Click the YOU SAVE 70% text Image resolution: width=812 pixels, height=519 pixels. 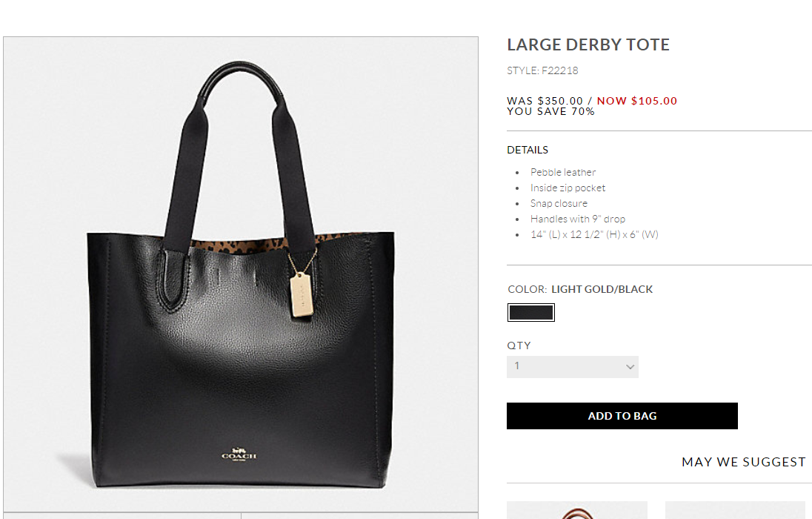click(550, 111)
